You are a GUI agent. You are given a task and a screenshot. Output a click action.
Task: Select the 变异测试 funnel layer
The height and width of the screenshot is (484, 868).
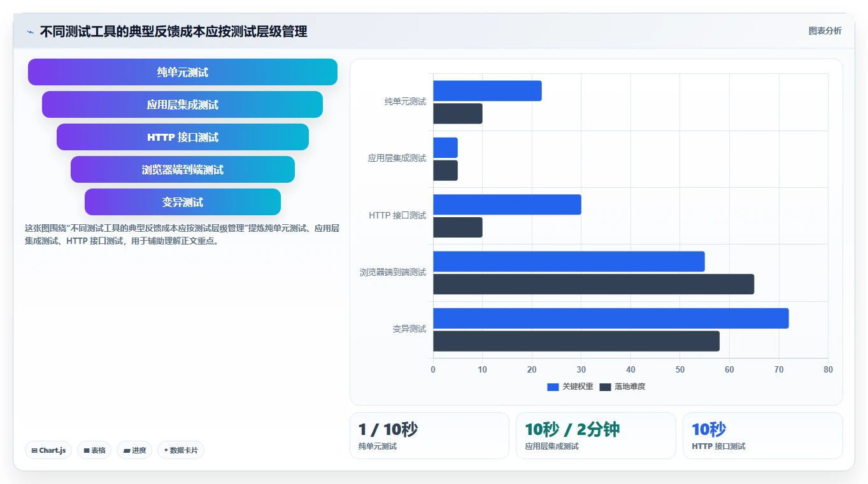(183, 202)
